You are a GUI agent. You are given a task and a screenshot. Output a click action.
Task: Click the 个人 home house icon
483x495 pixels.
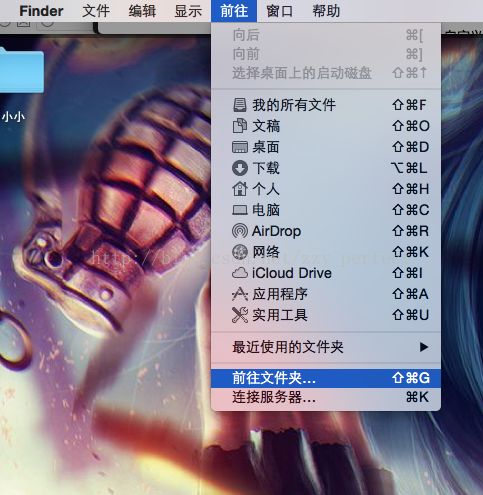tap(240, 189)
